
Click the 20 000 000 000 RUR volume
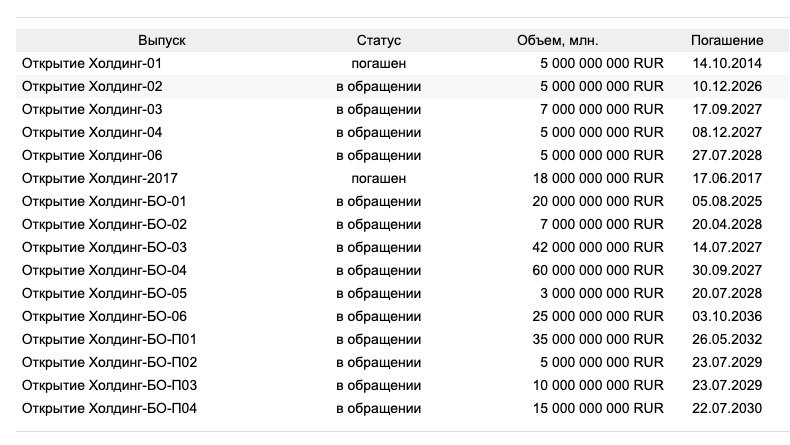[x=598, y=202]
